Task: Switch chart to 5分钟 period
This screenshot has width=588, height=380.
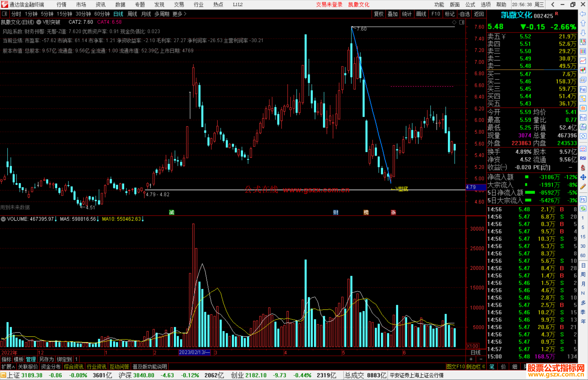Action: [x=47, y=14]
